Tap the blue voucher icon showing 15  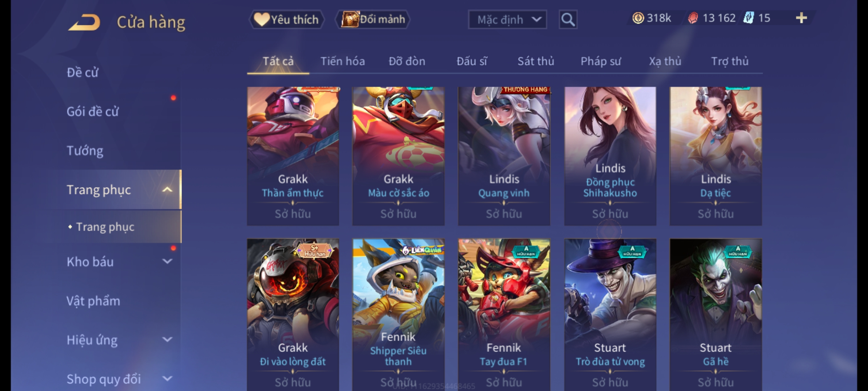tap(748, 18)
